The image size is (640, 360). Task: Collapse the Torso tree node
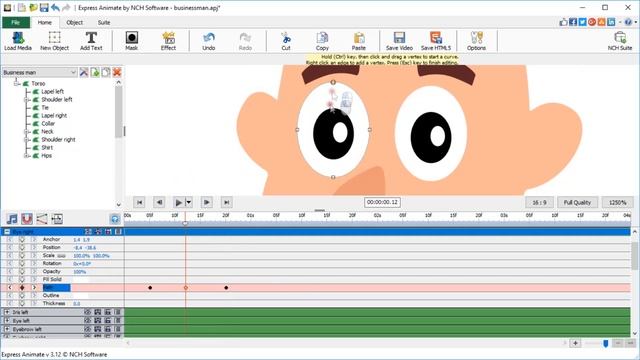[x=17, y=83]
